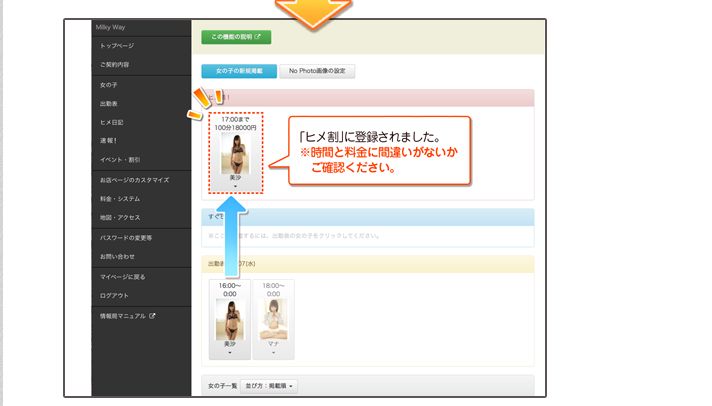Expand the caret under 美沙 in the ヒメ割 card
This screenshot has width=712, height=406.
click(x=235, y=186)
